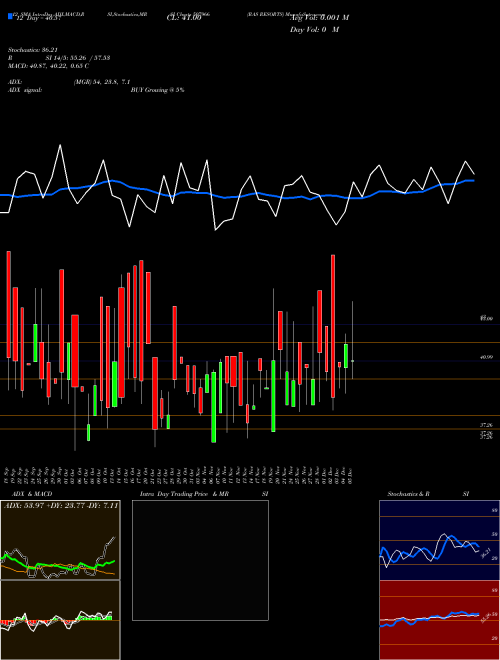This screenshot has height=660, width=500.
Task: Click the blue SMA legend square
Action: 10,16
